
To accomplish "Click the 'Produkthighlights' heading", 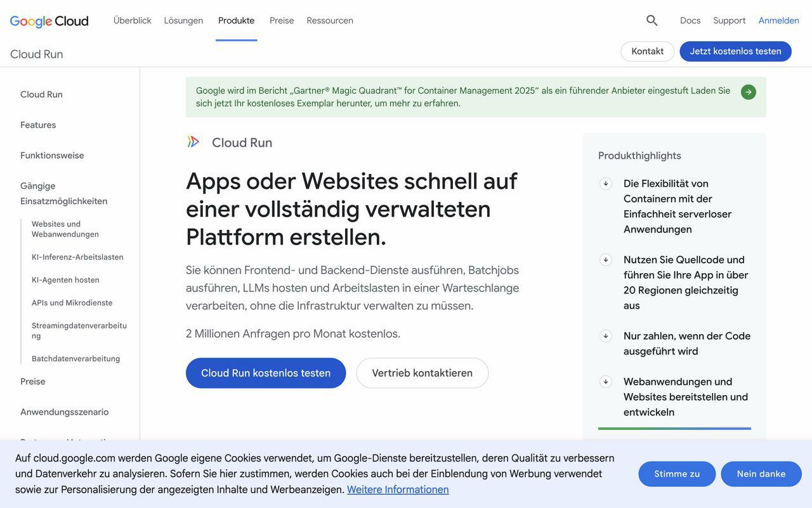I will pyautogui.click(x=639, y=156).
